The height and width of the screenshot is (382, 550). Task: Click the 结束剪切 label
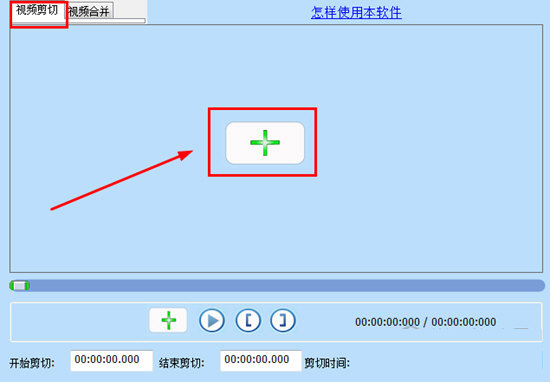coord(181,363)
